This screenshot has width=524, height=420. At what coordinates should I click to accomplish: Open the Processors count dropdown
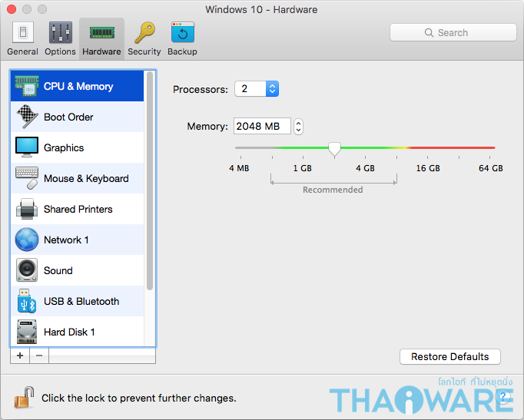[257, 89]
